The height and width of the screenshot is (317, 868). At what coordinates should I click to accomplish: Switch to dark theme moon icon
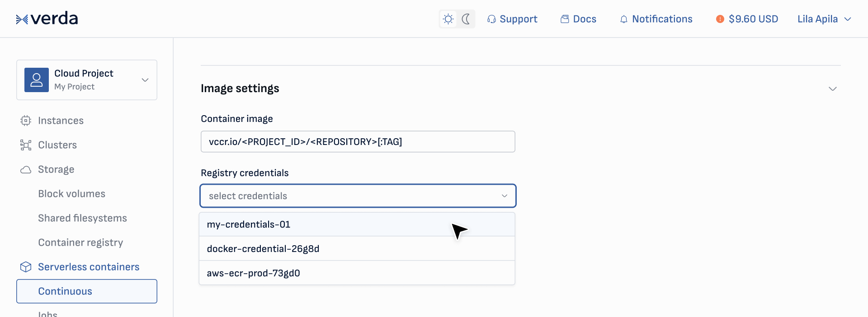(x=466, y=19)
